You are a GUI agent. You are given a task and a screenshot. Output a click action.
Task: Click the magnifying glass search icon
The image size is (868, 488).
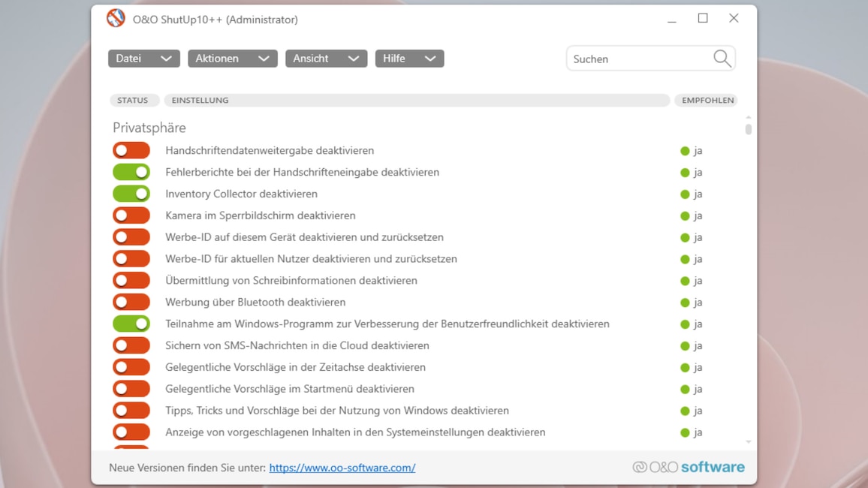(x=721, y=58)
